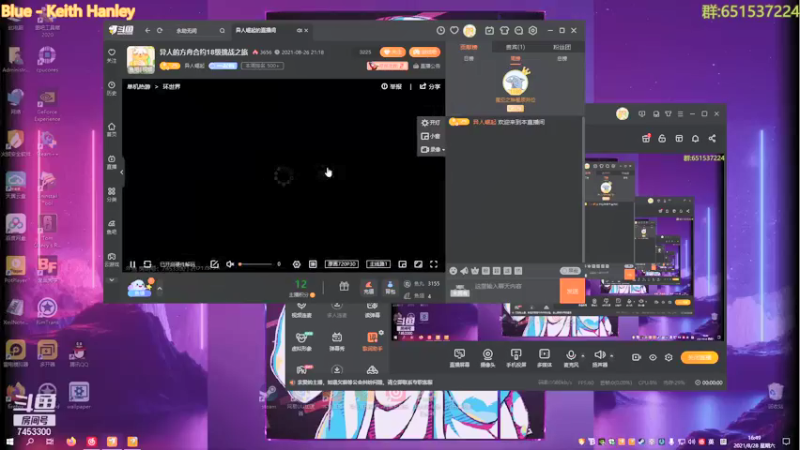Open microphone dropdown arrow in streaming tool
Viewport: 800px width, 450px height.
(583, 356)
